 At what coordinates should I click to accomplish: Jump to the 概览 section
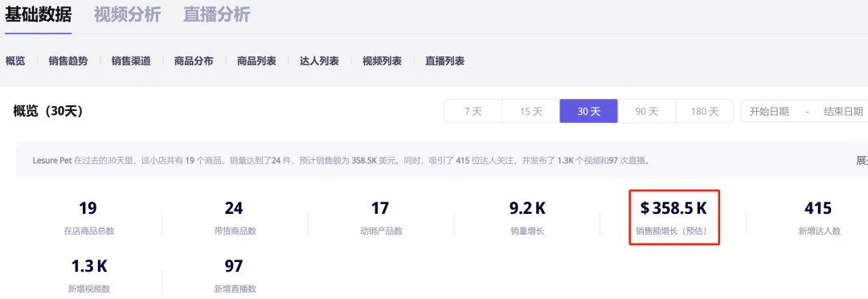[x=15, y=61]
